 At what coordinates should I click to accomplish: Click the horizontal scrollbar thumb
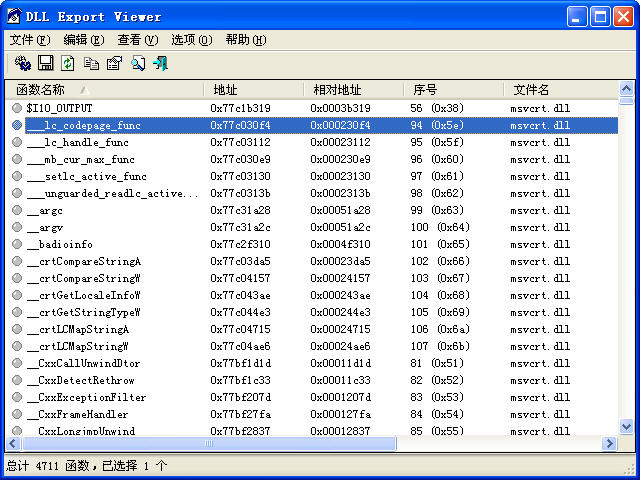209,443
